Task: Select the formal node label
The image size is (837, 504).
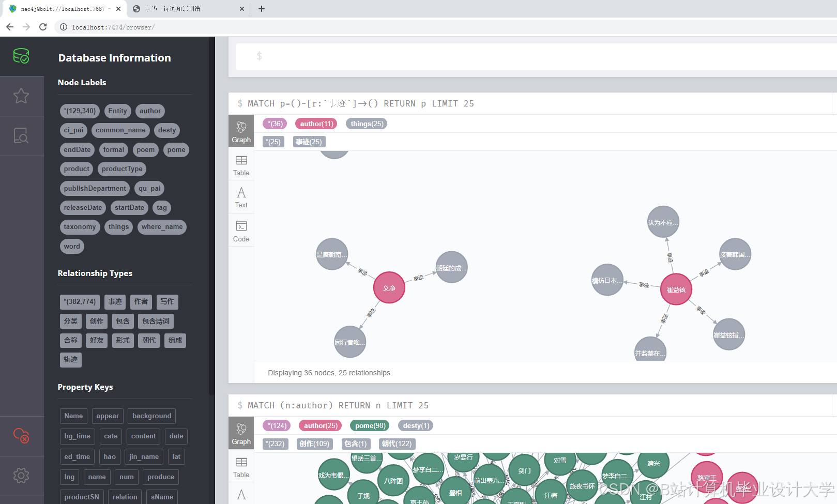Action: tap(114, 150)
